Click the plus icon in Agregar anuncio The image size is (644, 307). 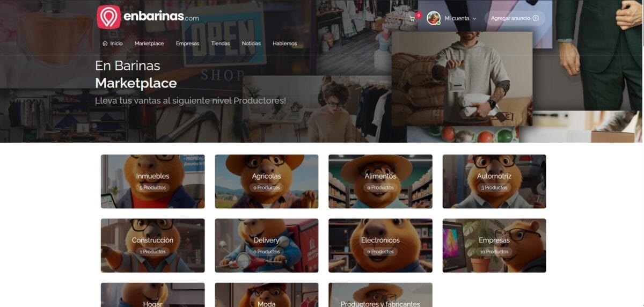click(x=536, y=18)
